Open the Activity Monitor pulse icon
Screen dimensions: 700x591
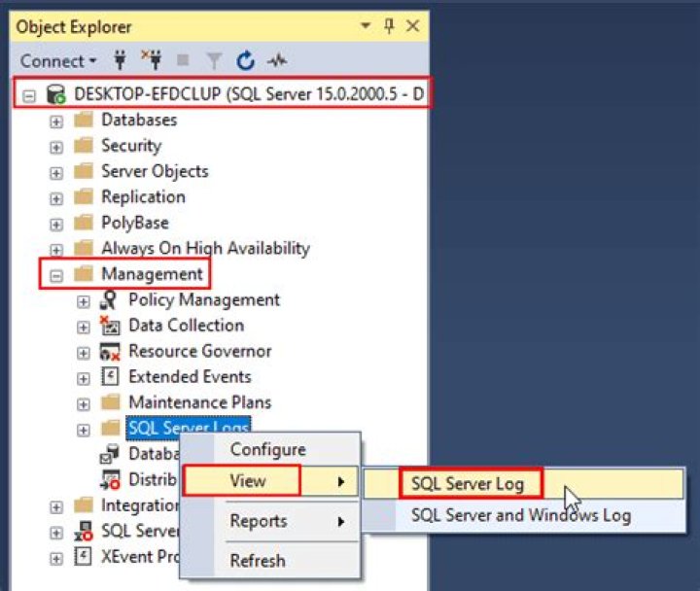(x=277, y=60)
